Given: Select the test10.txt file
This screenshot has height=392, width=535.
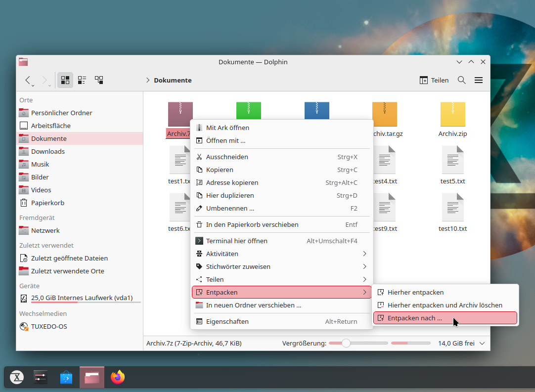Looking at the screenshot, I should (453, 213).
